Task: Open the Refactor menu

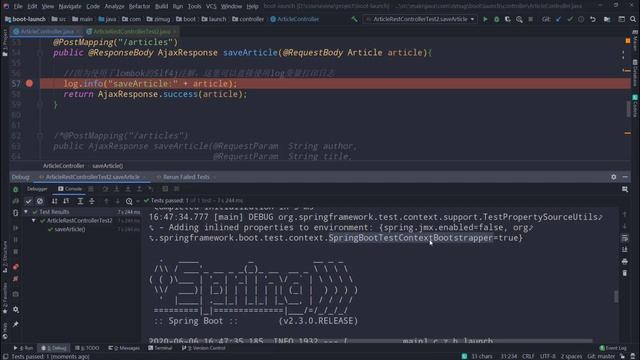Action: click(x=139, y=7)
